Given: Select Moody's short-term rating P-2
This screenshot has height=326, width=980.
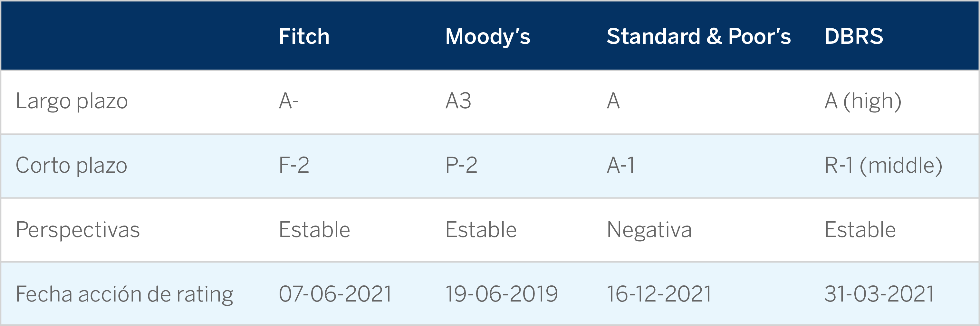Looking at the screenshot, I should (x=461, y=165).
